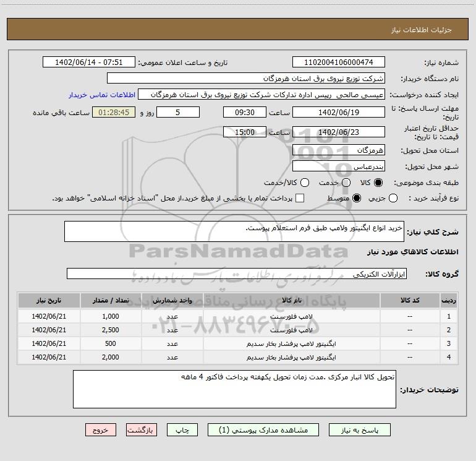This screenshot has height=461, width=476.
Task: Click ایگنیتور لامپ پرفشار بخار سدیم row 3
Action: (x=291, y=343)
